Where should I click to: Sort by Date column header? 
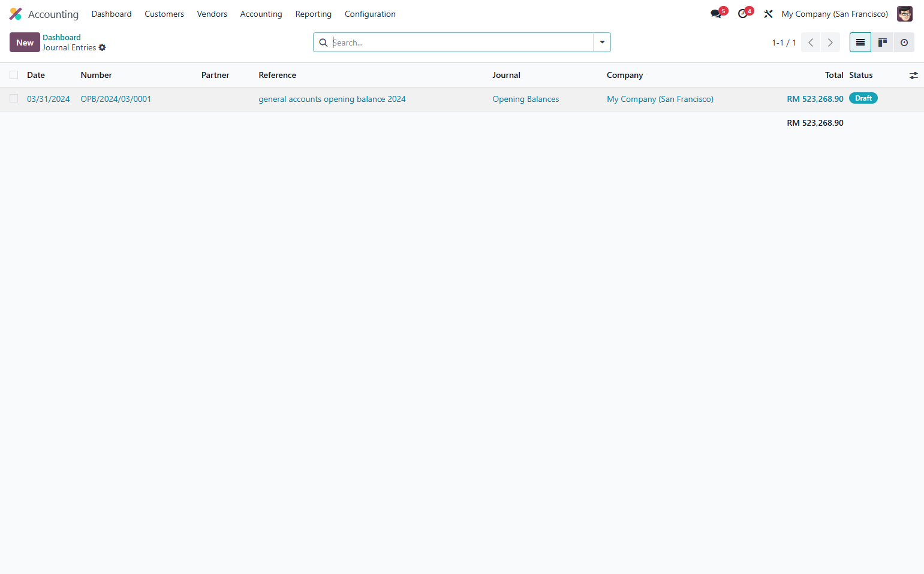[36, 75]
